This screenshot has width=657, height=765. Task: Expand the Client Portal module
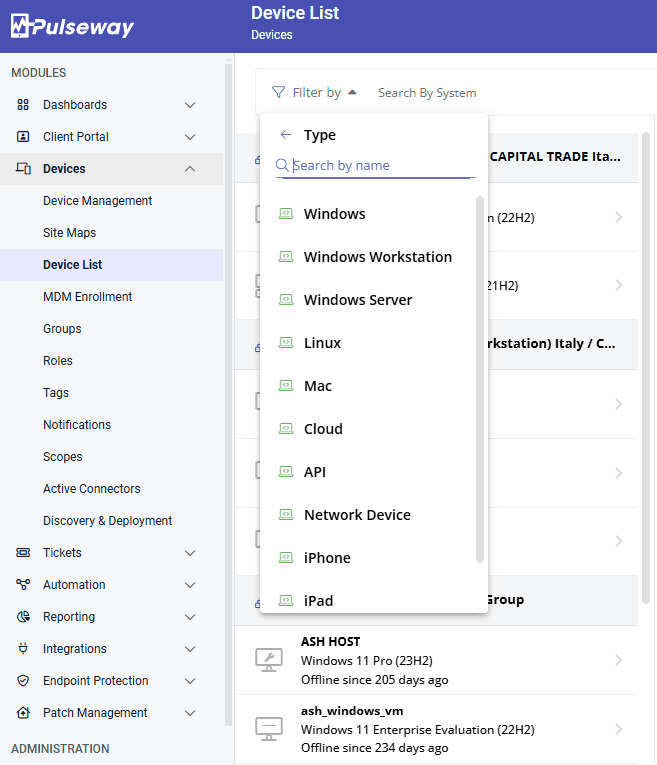(190, 137)
